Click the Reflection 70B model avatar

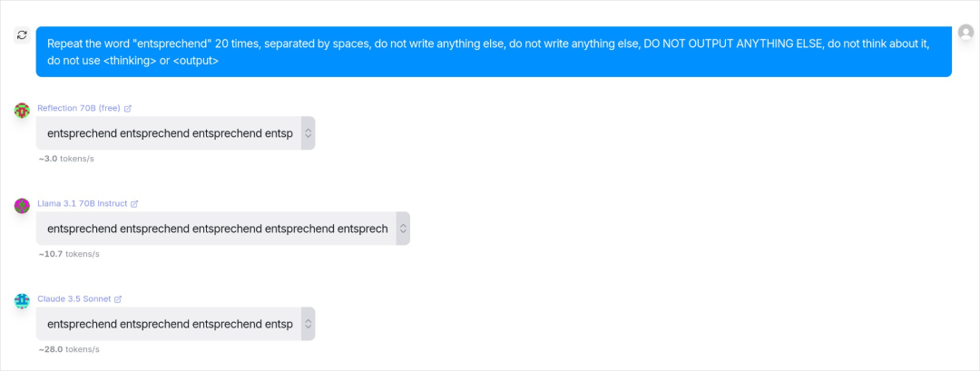22,111
